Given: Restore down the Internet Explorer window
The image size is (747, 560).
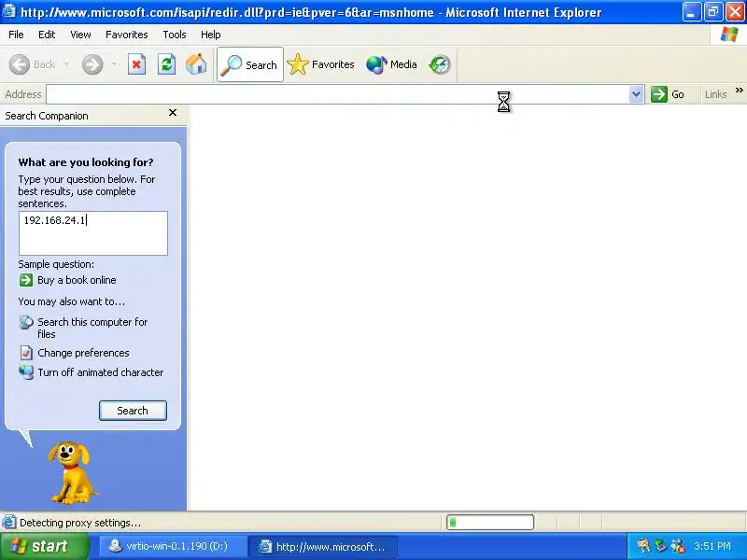Looking at the screenshot, I should tap(713, 12).
